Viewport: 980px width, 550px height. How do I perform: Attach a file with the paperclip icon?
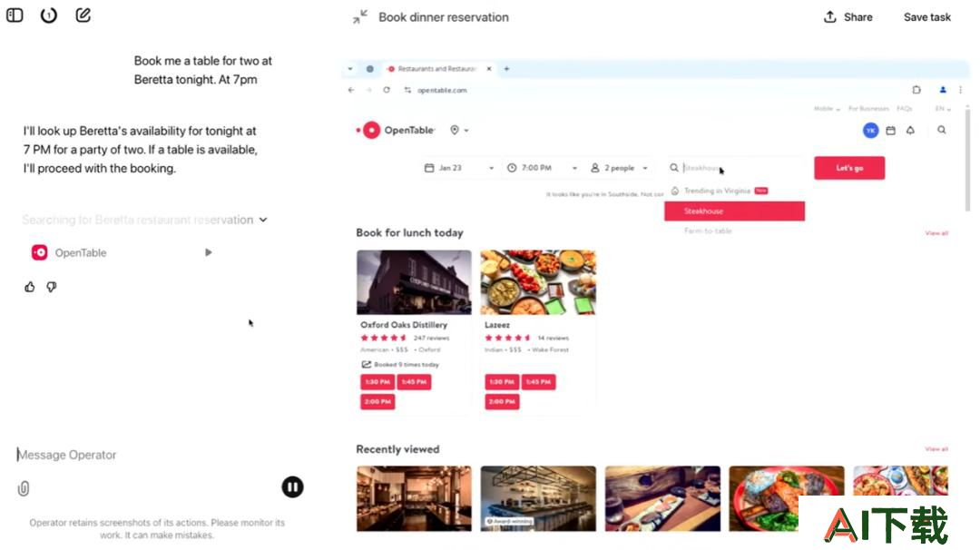tap(23, 488)
